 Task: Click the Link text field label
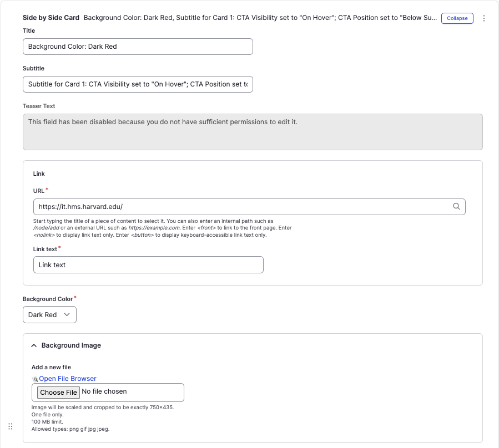click(x=45, y=249)
